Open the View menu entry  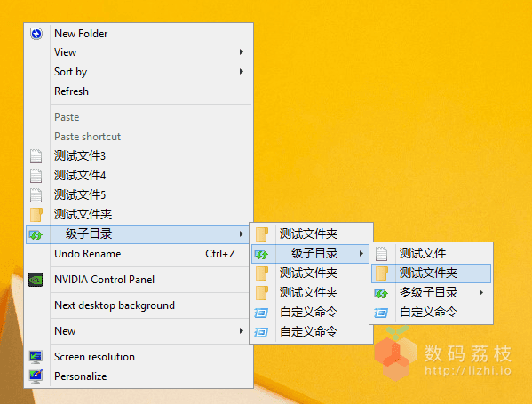pyautogui.click(x=139, y=52)
